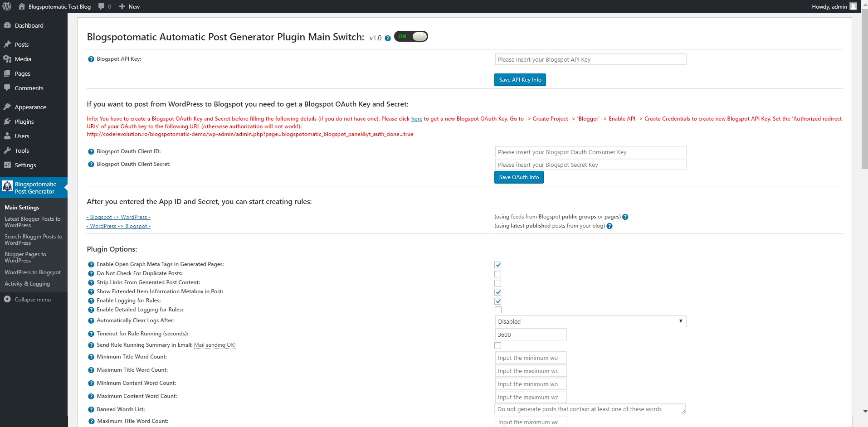Click the Timeout for Rule Running field
Screen dimensions: 868x427
point(531,335)
